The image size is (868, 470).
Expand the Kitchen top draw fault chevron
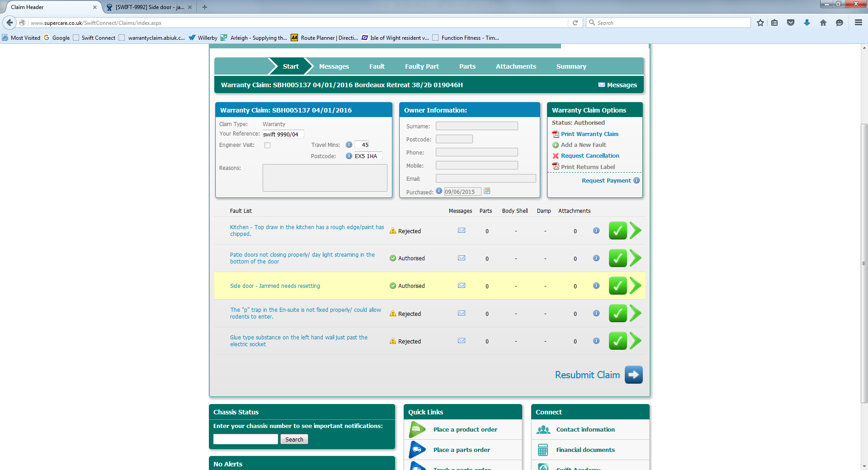tap(636, 230)
